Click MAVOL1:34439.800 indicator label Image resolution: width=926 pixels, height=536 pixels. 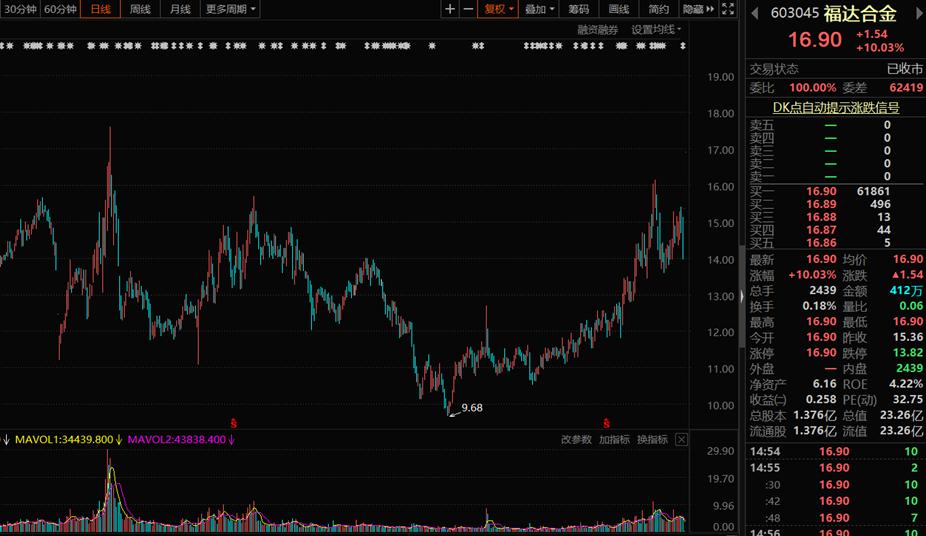pyautogui.click(x=64, y=439)
